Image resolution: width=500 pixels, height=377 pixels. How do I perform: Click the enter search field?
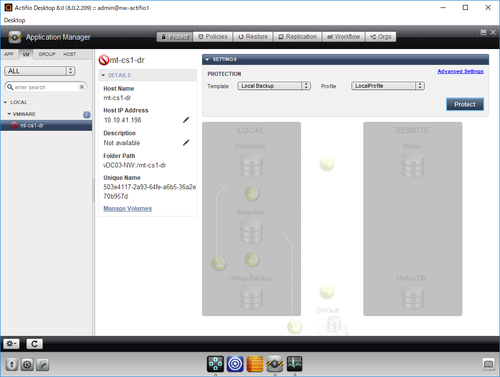click(46, 87)
